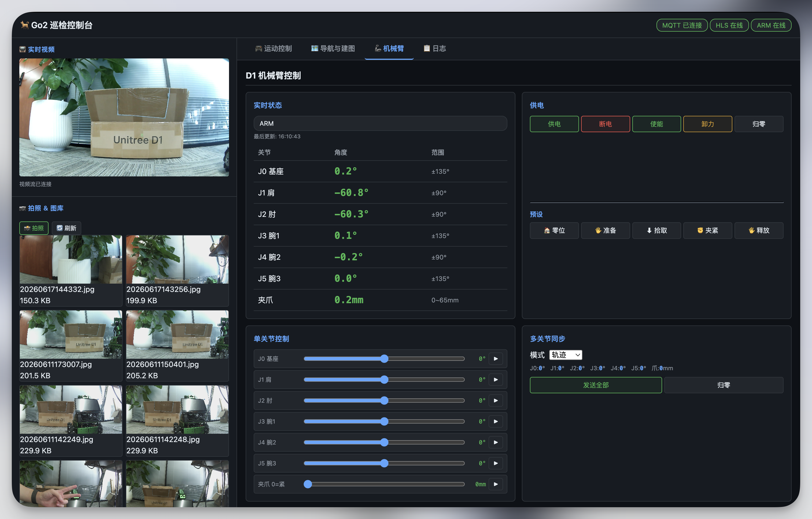Viewport: 812px width, 519px height.
Task: Apply the 拾取 preset
Action: [656, 231]
